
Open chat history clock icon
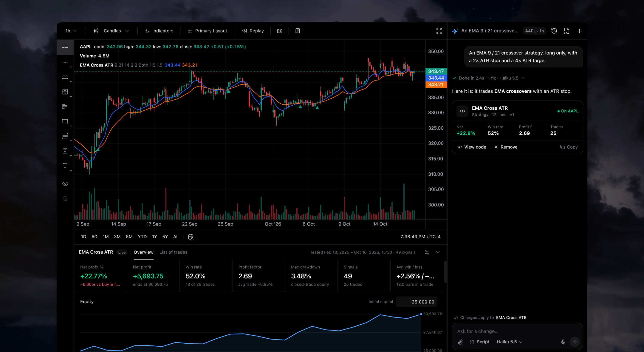click(x=554, y=31)
